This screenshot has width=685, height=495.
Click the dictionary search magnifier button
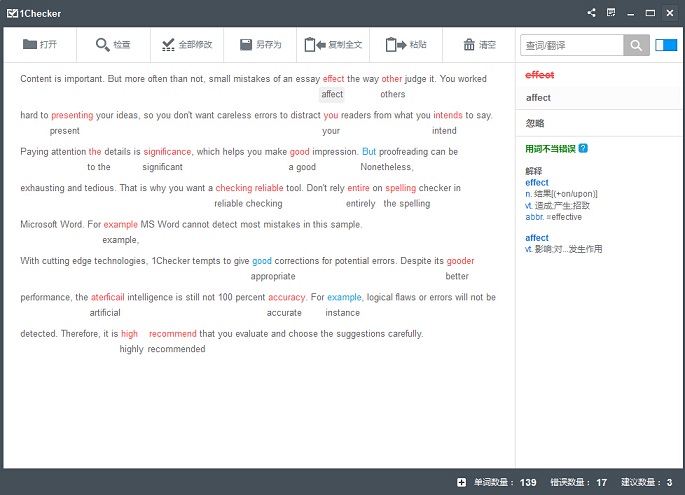point(636,45)
